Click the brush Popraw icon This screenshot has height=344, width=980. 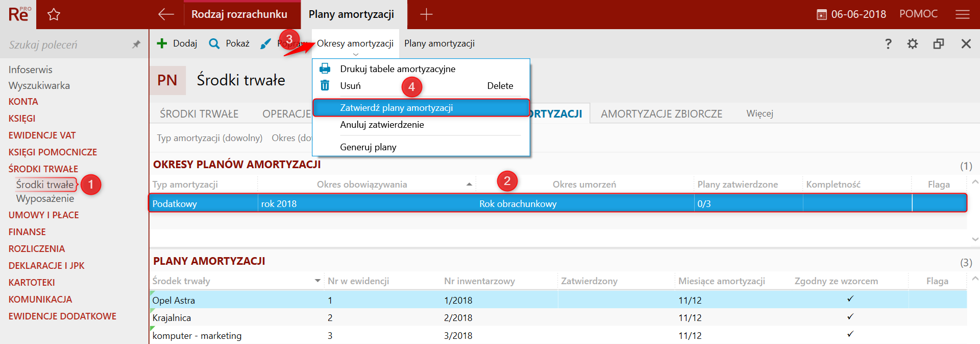pyautogui.click(x=265, y=44)
